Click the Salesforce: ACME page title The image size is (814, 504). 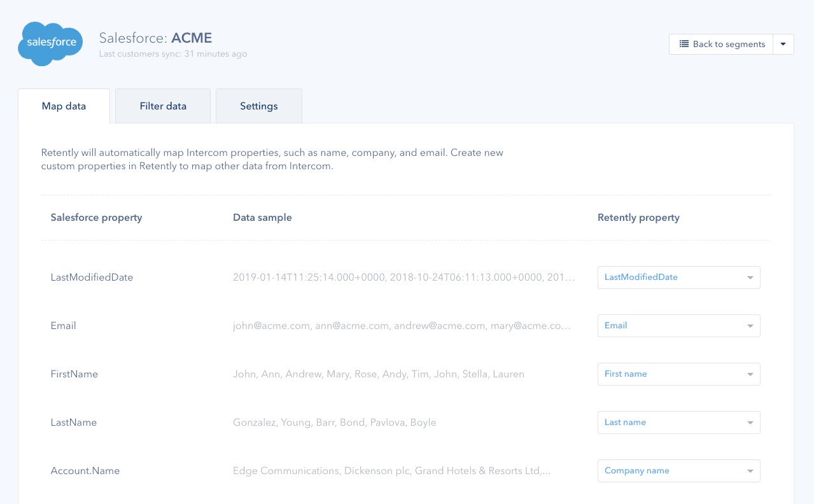click(x=155, y=38)
